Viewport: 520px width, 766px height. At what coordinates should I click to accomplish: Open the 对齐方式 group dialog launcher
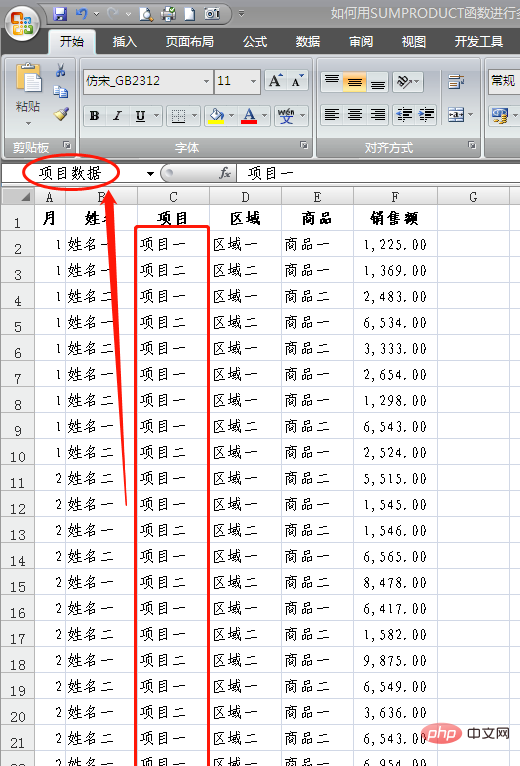point(472,145)
